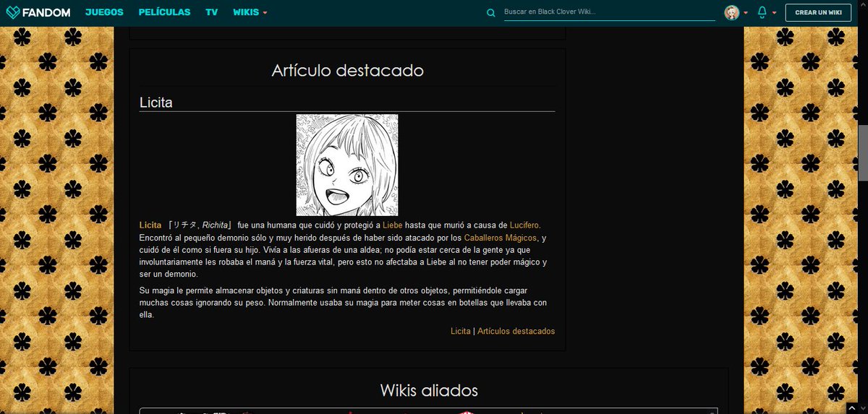Go to the TV section
868x414 pixels.
pos(211,12)
